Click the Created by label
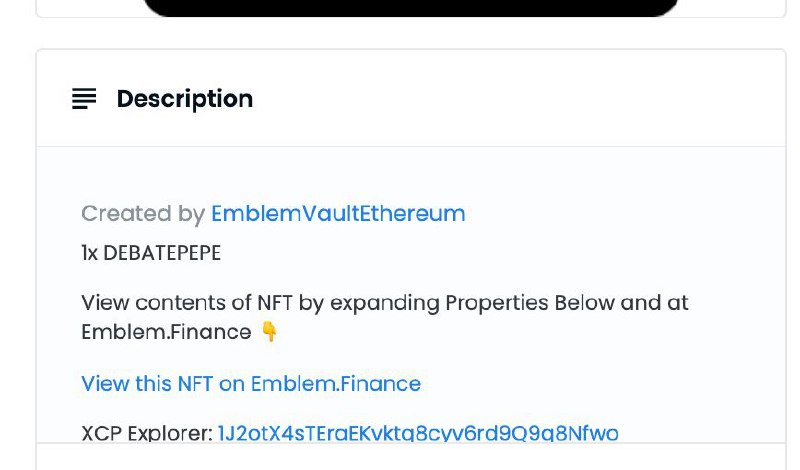 (143, 213)
